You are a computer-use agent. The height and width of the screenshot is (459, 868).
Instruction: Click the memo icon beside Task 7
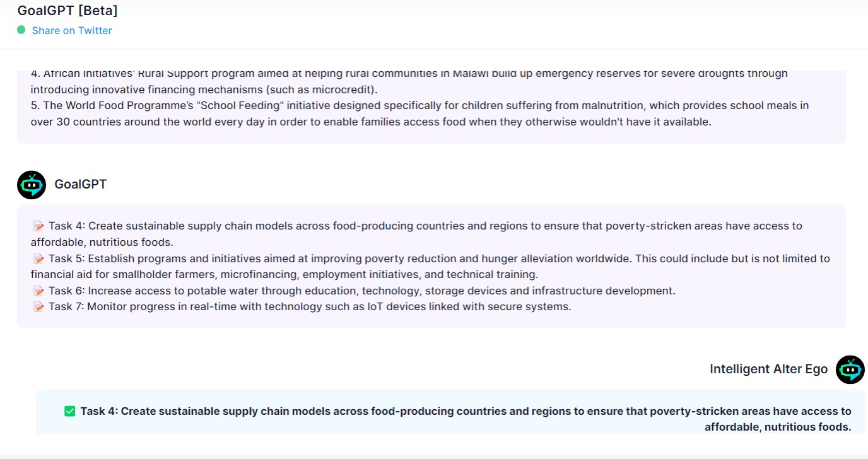38,307
